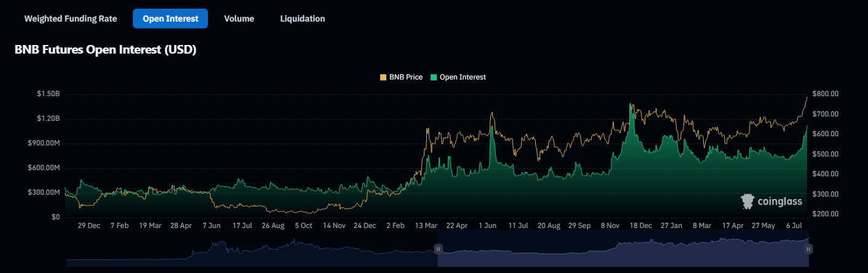Click the $800.00 price axis label

click(x=826, y=94)
